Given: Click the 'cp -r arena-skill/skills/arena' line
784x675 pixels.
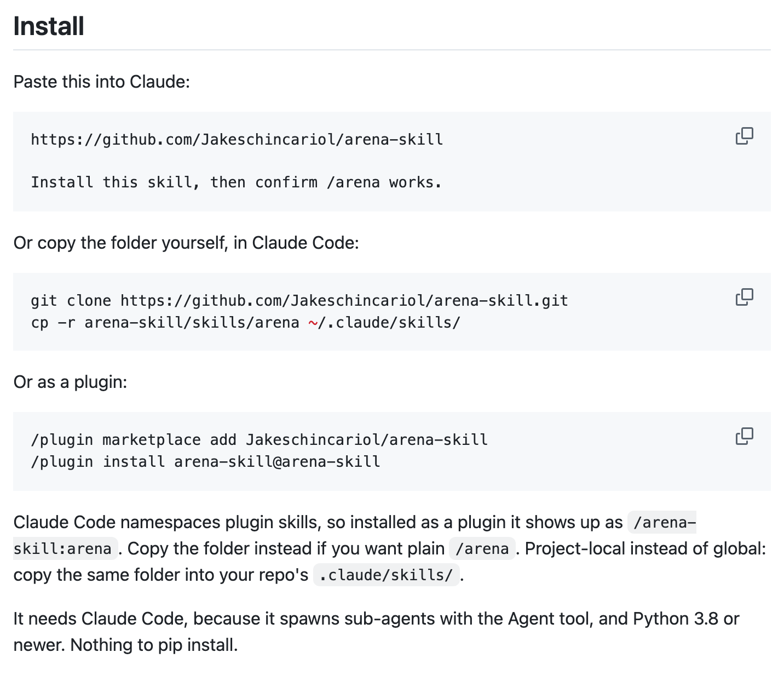Looking at the screenshot, I should coord(246,322).
